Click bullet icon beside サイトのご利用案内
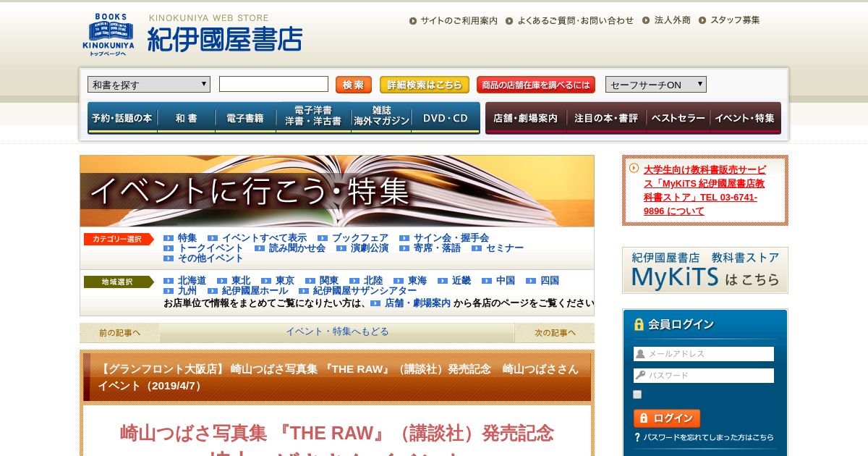 point(413,21)
